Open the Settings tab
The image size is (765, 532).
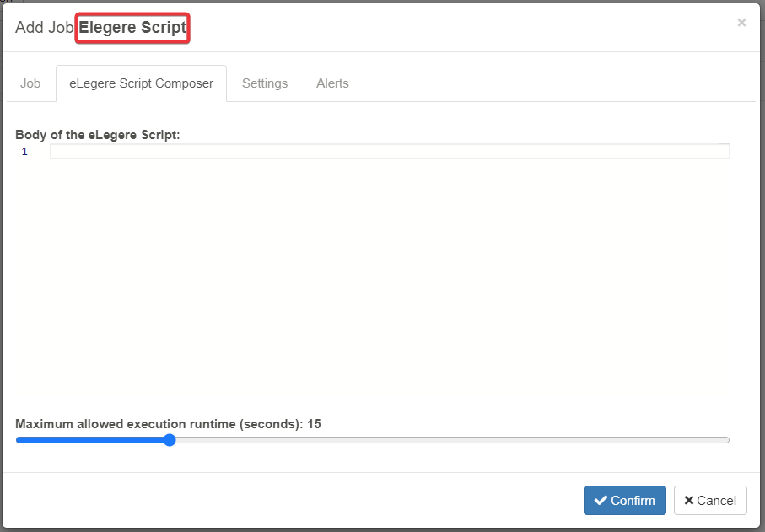point(265,83)
